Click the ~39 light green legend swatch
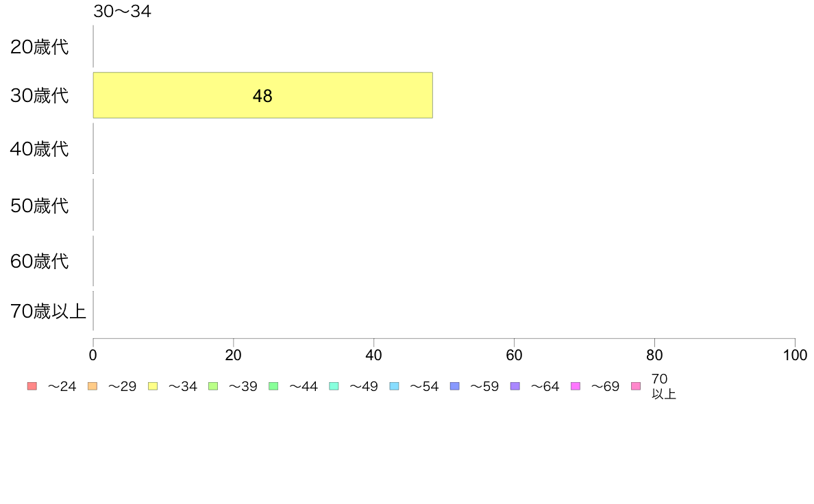Image resolution: width=814 pixels, height=504 pixels. point(213,386)
